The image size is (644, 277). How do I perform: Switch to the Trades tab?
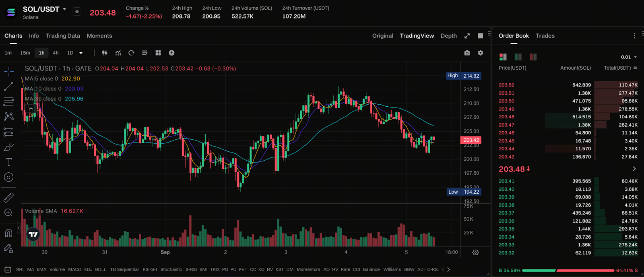545,36
